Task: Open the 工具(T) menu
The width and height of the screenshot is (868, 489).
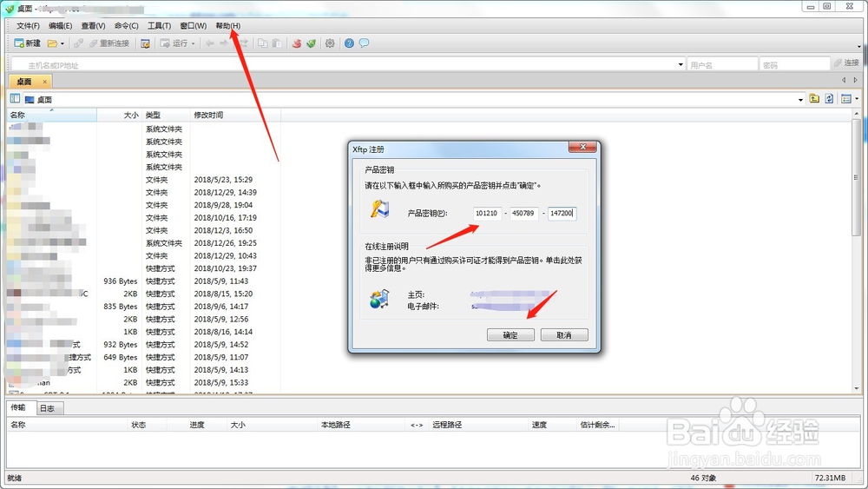Action: tap(159, 26)
